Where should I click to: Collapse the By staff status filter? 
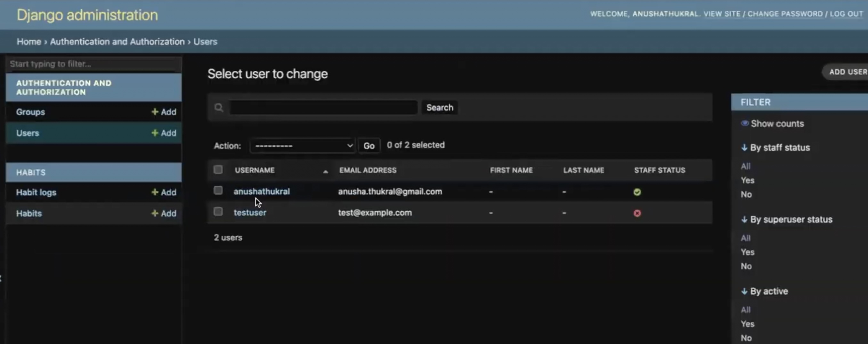click(x=775, y=148)
